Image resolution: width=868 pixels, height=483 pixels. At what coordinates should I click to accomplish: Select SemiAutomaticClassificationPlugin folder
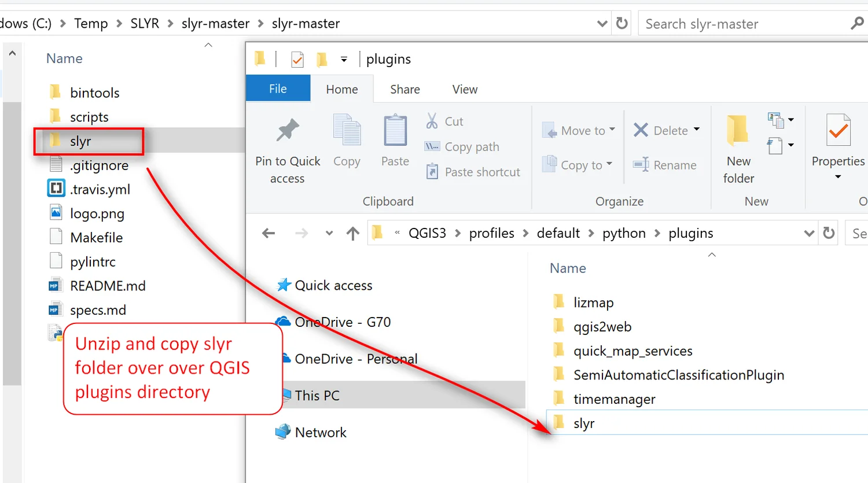pos(668,375)
